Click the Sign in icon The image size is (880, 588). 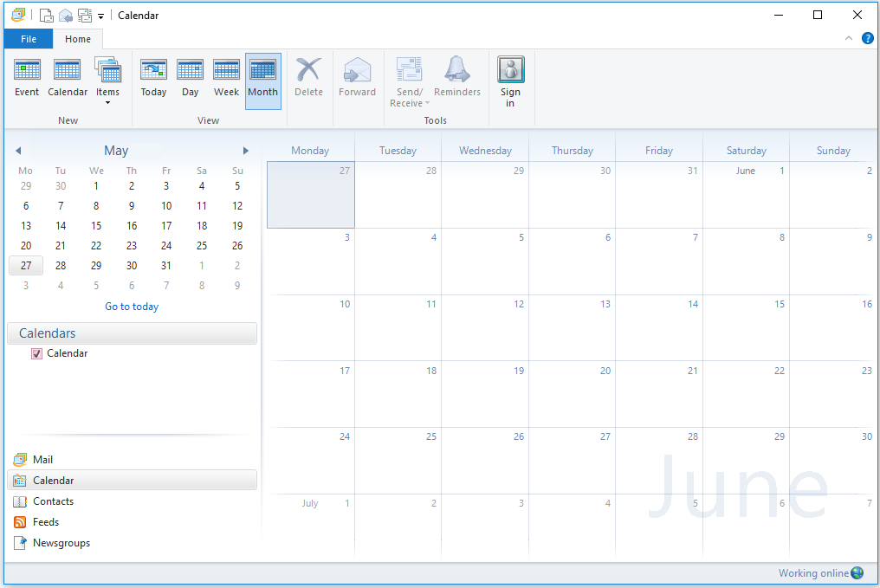pos(510,81)
